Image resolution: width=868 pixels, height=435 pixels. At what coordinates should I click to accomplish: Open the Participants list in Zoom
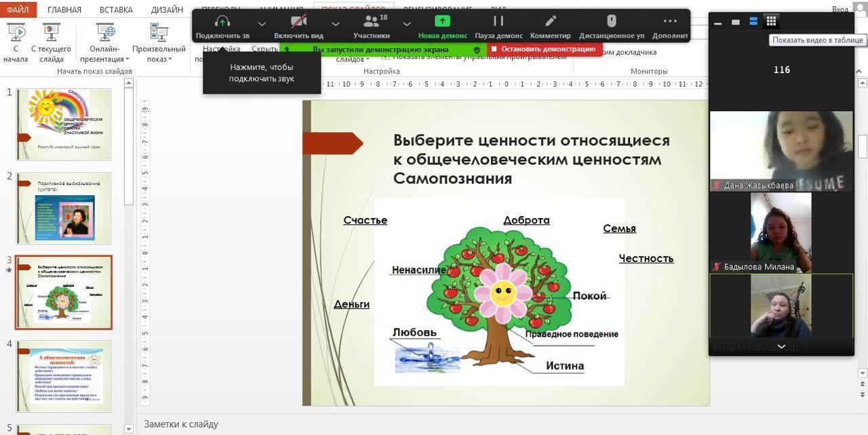click(x=371, y=22)
